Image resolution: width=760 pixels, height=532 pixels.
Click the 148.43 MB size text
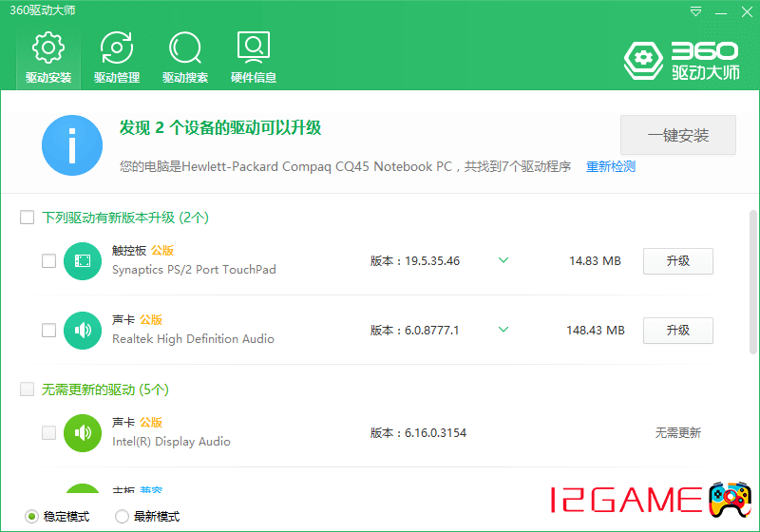[596, 331]
